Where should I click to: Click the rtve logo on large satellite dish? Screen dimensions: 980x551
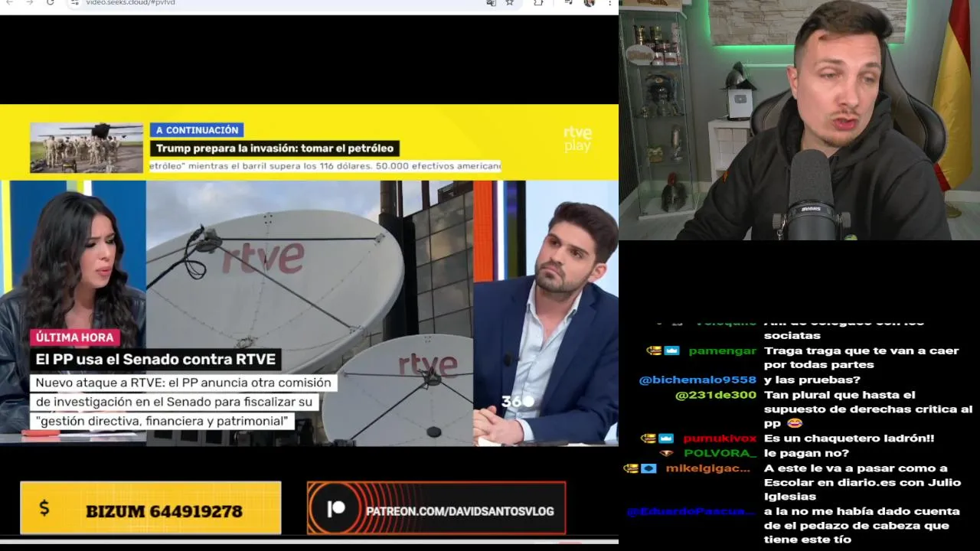[263, 259]
